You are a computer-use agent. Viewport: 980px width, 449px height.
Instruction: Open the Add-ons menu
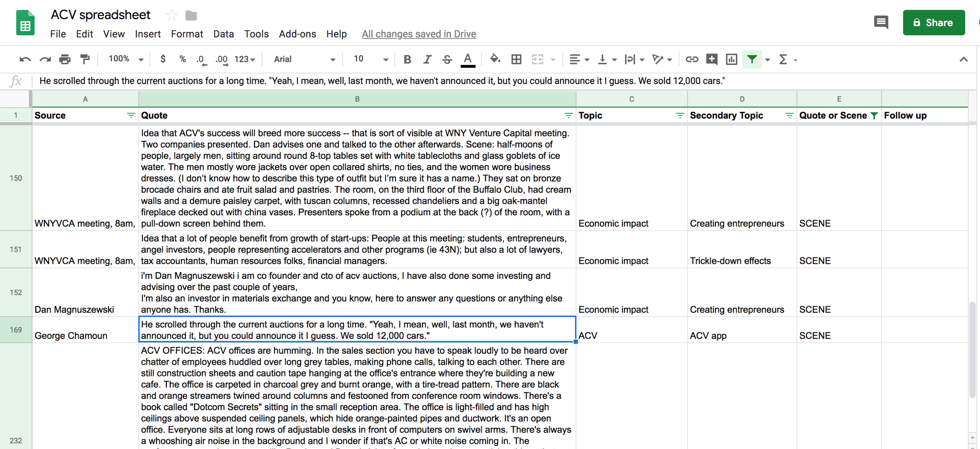pyautogui.click(x=298, y=34)
